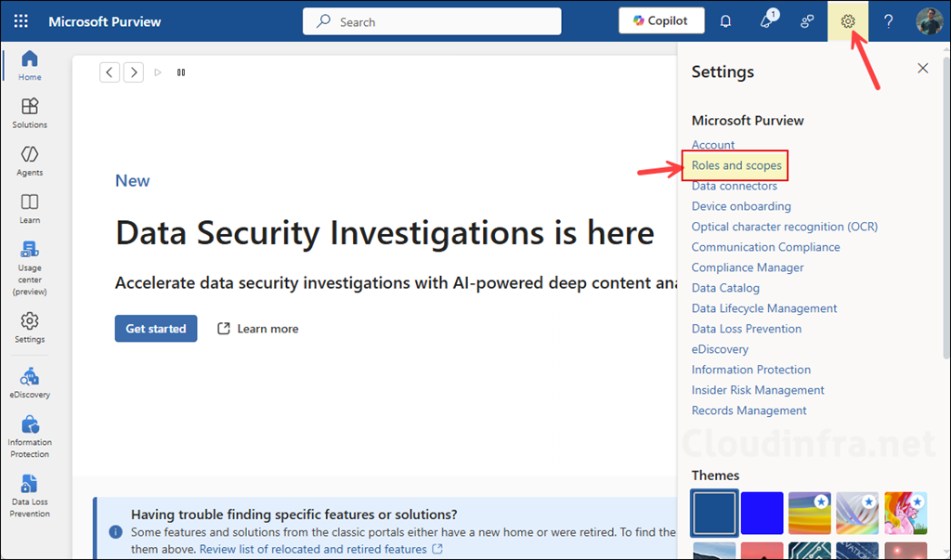Advance to the next carousel slide

pyautogui.click(x=134, y=72)
